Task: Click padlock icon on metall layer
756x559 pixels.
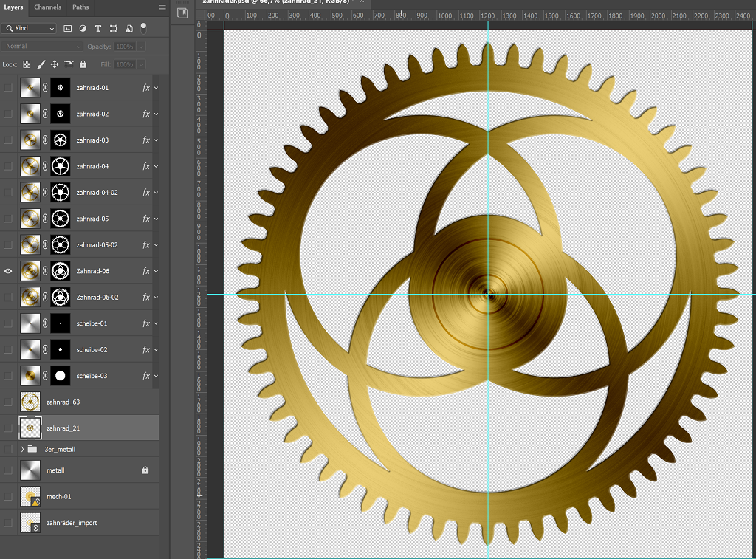Action: tap(145, 470)
